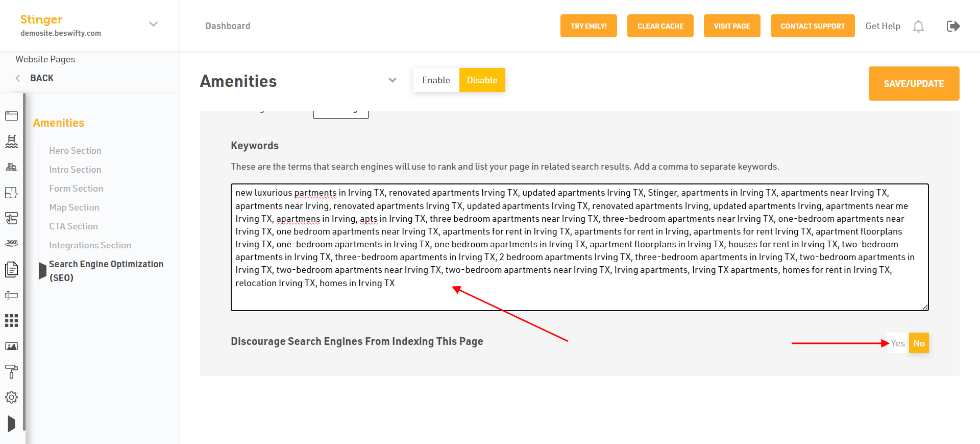Select the pages document icon in sidebar
The height and width of the screenshot is (444, 980).
click(x=11, y=269)
